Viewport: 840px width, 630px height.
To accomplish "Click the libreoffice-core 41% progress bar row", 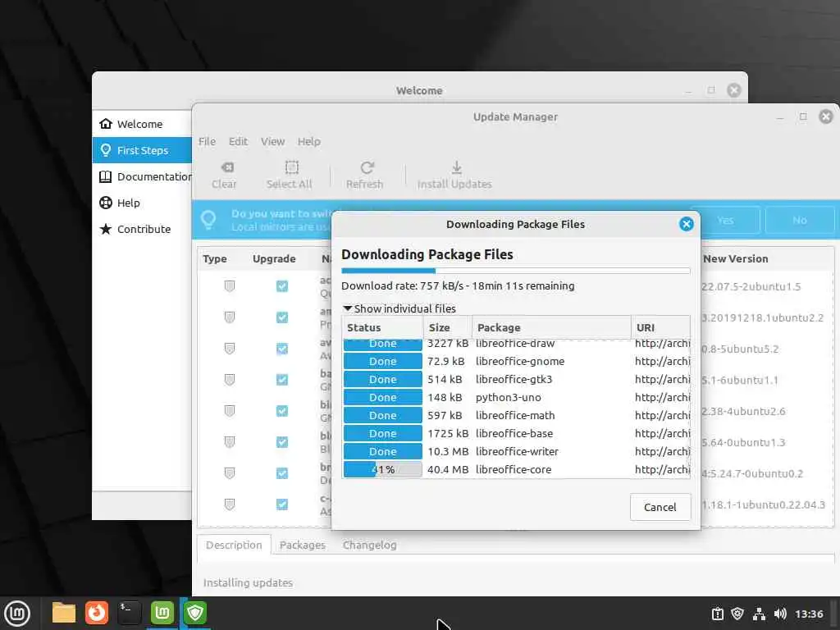I will [517, 469].
